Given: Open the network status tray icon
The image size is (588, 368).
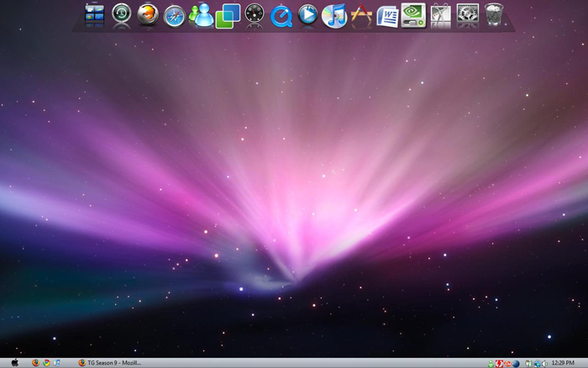Looking at the screenshot, I should (536, 363).
